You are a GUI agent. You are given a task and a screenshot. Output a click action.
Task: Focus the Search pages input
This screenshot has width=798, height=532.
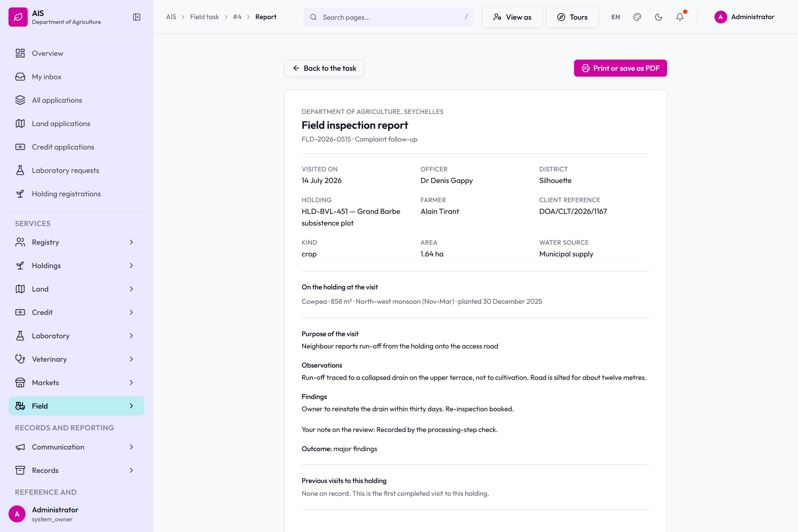388,17
